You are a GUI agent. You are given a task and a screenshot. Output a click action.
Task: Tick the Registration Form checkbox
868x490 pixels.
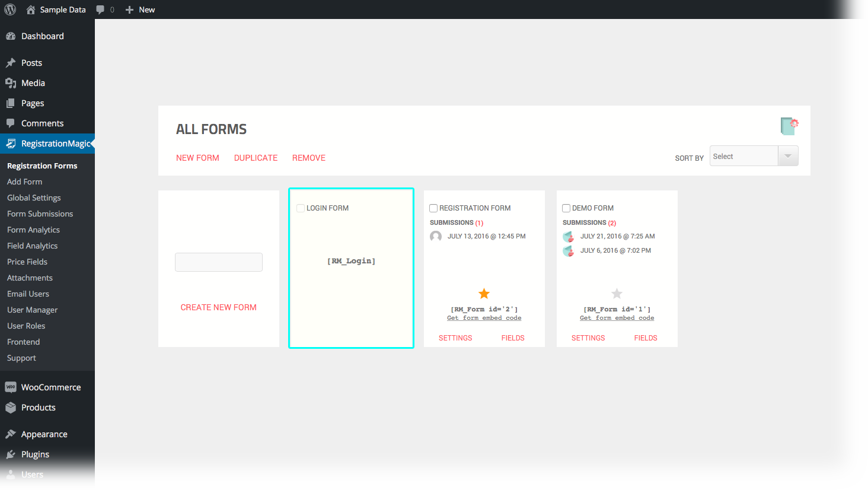[433, 208]
